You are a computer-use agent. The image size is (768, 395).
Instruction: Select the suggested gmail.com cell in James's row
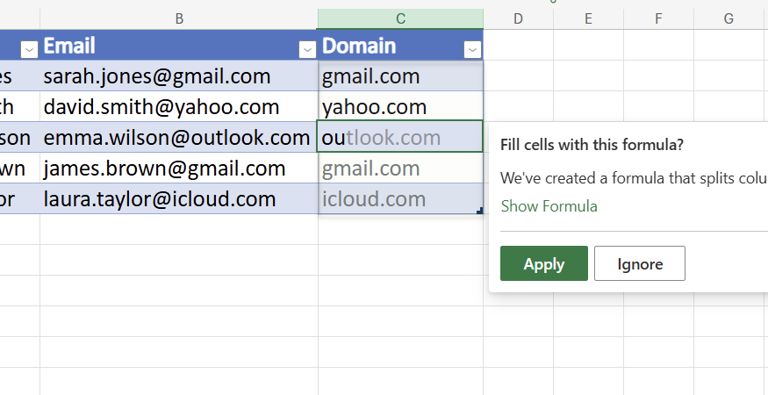point(401,168)
